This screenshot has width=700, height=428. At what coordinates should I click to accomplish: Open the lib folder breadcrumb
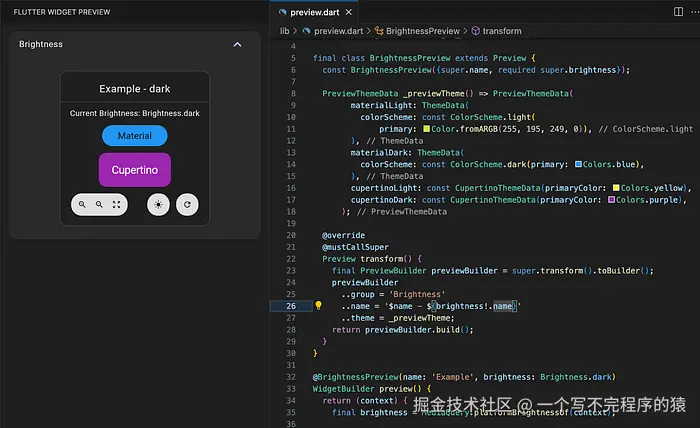point(285,31)
